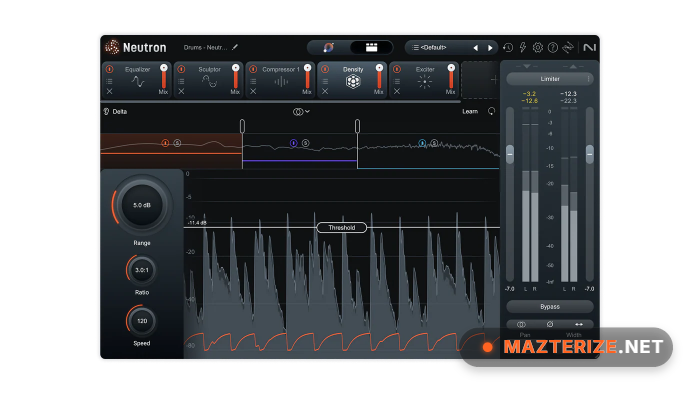Select the Density module tab

[353, 80]
